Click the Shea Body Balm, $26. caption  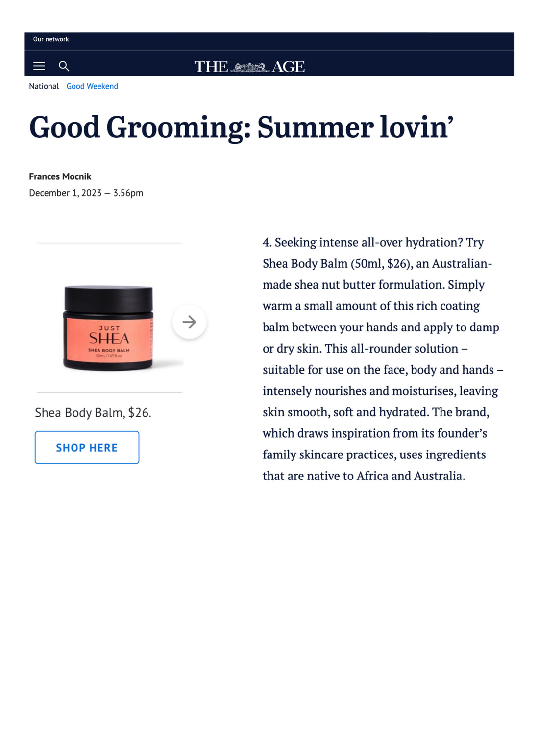93,413
